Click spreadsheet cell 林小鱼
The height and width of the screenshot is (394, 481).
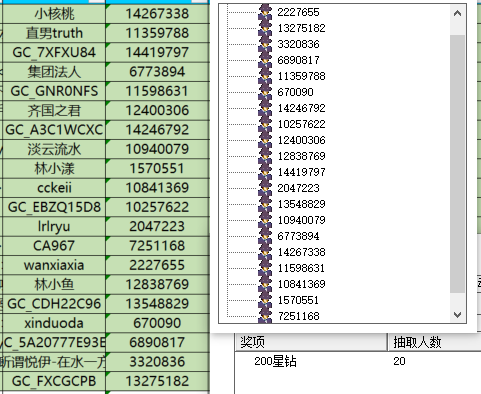(54, 284)
